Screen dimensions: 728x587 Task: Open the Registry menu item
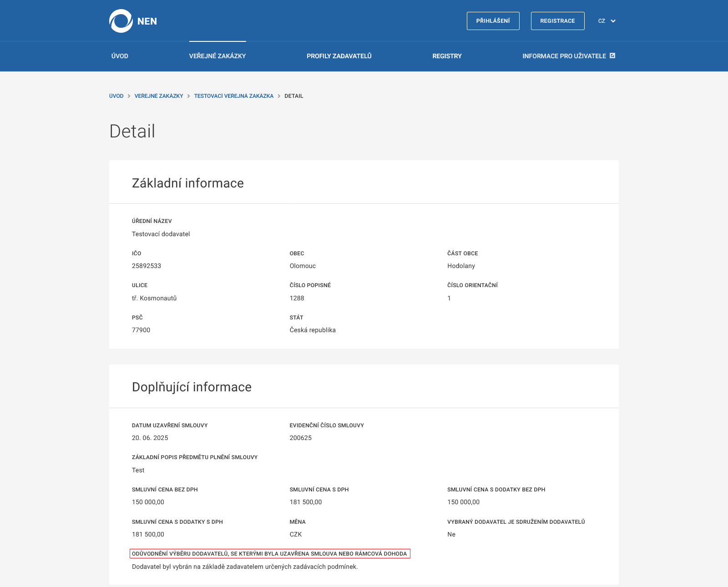447,56
